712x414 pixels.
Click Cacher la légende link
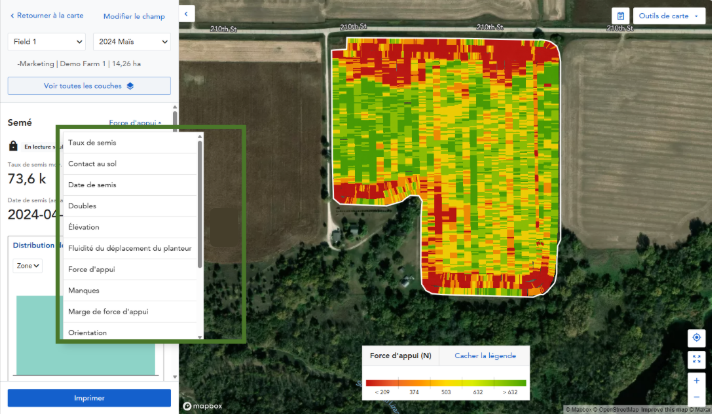(x=485, y=356)
